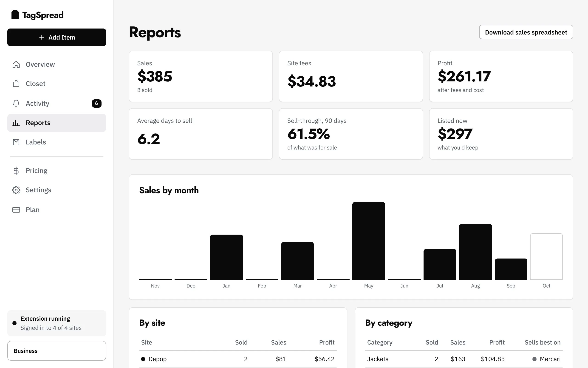Image resolution: width=588 pixels, height=368 pixels.
Task: Click the Business plan button
Action: [x=57, y=351]
